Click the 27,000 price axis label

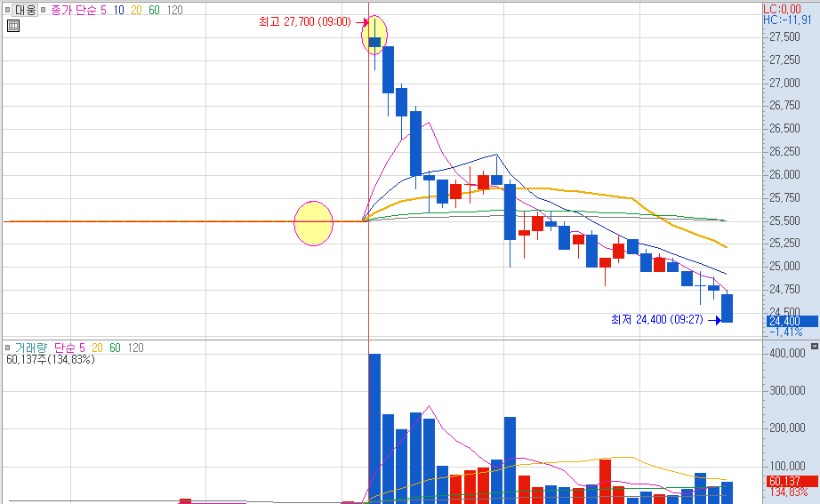click(x=784, y=84)
